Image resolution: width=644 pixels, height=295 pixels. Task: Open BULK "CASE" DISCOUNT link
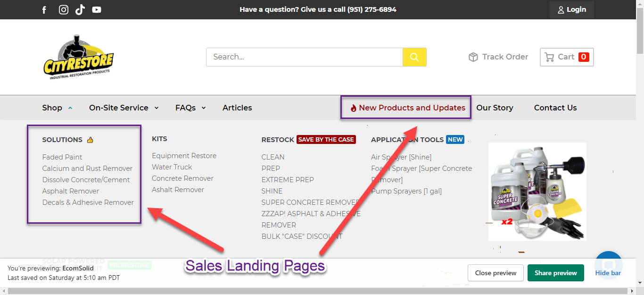(x=302, y=236)
